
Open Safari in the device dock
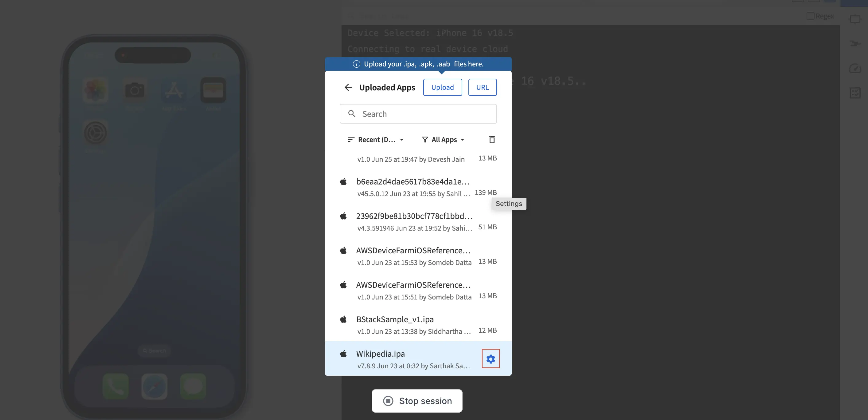click(154, 386)
